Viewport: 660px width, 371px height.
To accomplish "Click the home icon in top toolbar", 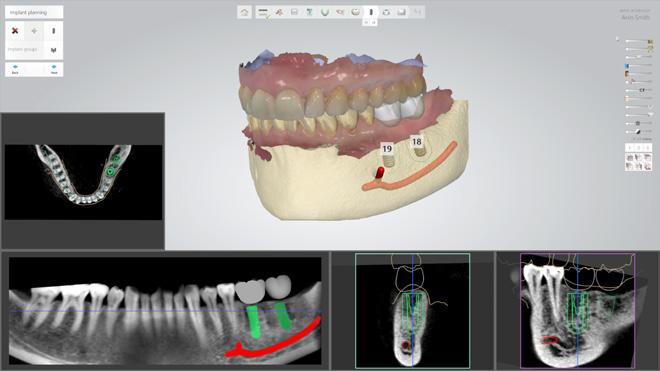I will 244,12.
